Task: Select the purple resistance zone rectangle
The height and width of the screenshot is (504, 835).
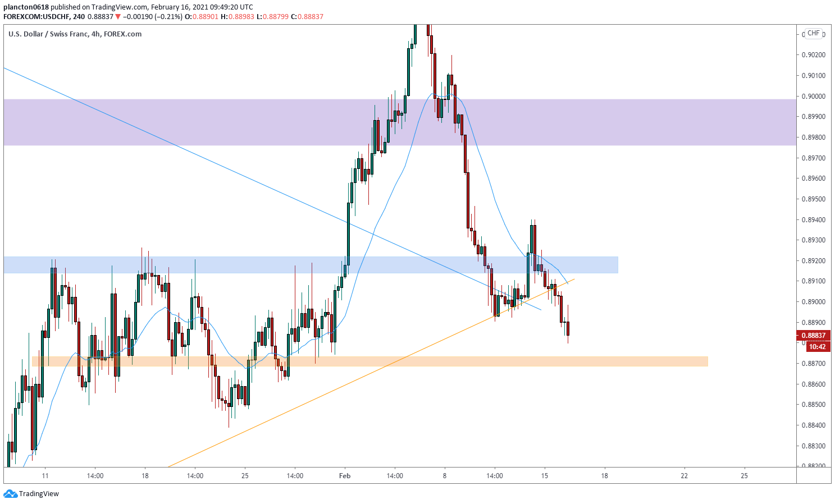Action: point(400,122)
